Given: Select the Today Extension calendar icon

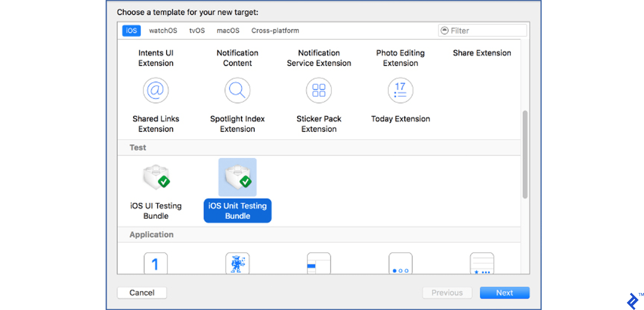Looking at the screenshot, I should coord(401,90).
